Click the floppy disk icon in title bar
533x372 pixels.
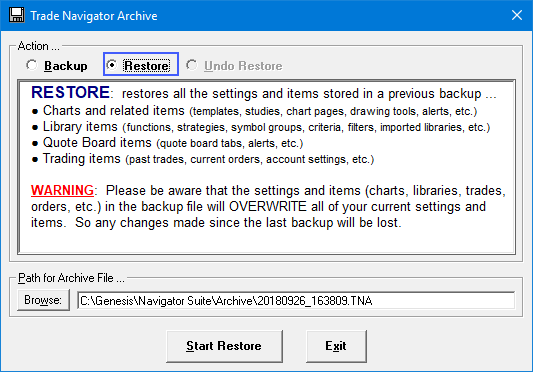(x=16, y=15)
